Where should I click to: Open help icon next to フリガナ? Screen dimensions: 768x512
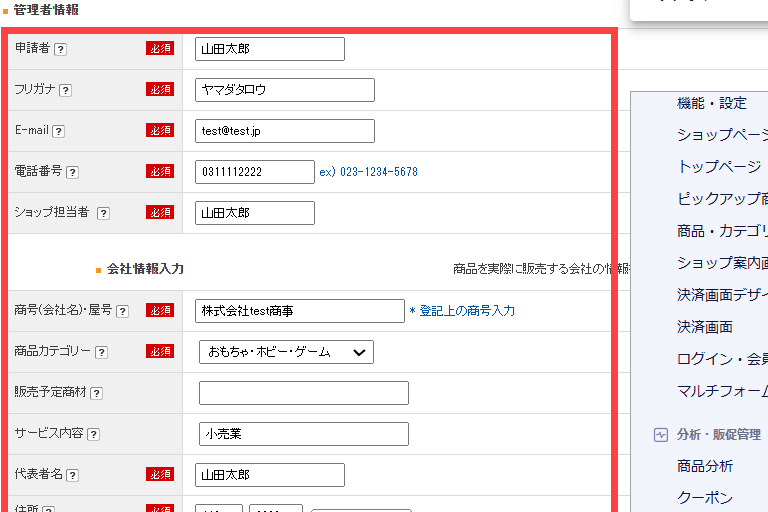65,91
